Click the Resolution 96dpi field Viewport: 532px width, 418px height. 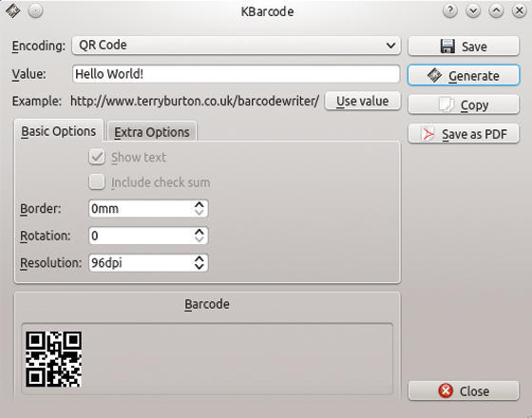coord(148,262)
